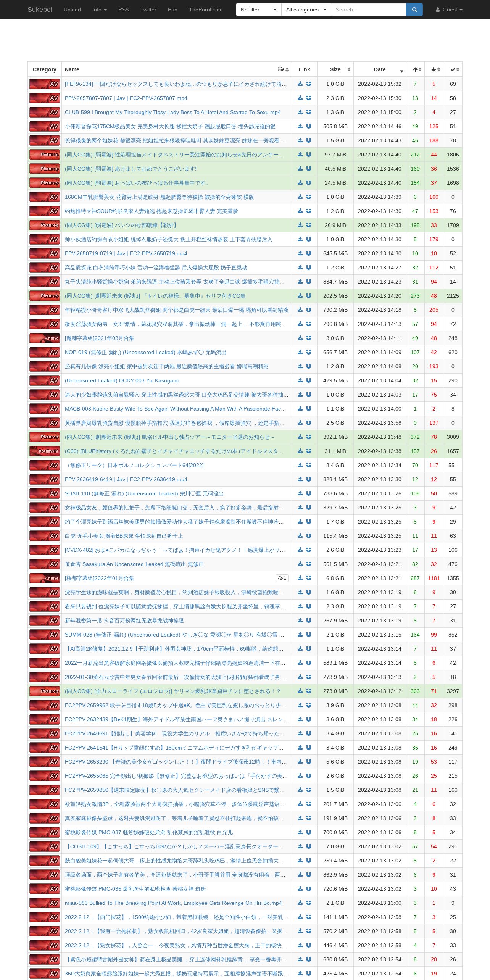
Task: Open magnet link for MACB-008 row
Action: pos(309,409)
